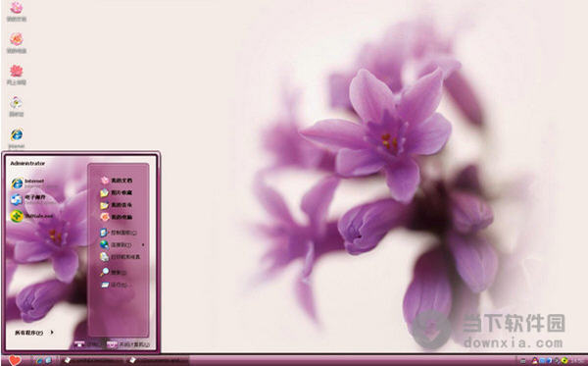Open 我的音乐 (My Music) in Start menu

(x=117, y=205)
